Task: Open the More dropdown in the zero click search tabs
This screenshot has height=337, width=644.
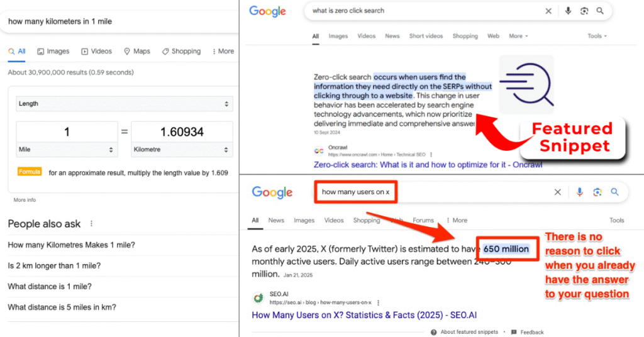Action: (518, 36)
